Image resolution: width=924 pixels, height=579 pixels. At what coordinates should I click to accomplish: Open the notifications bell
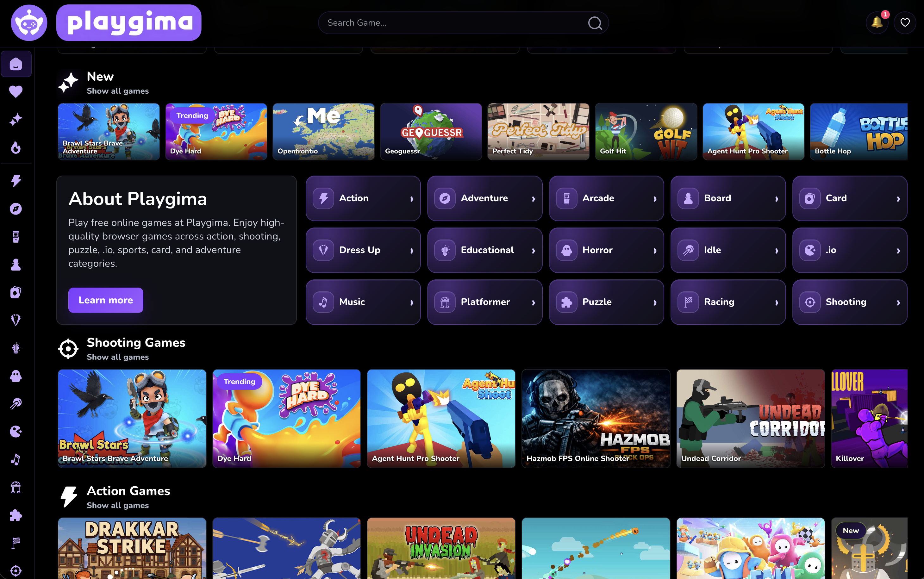(877, 22)
